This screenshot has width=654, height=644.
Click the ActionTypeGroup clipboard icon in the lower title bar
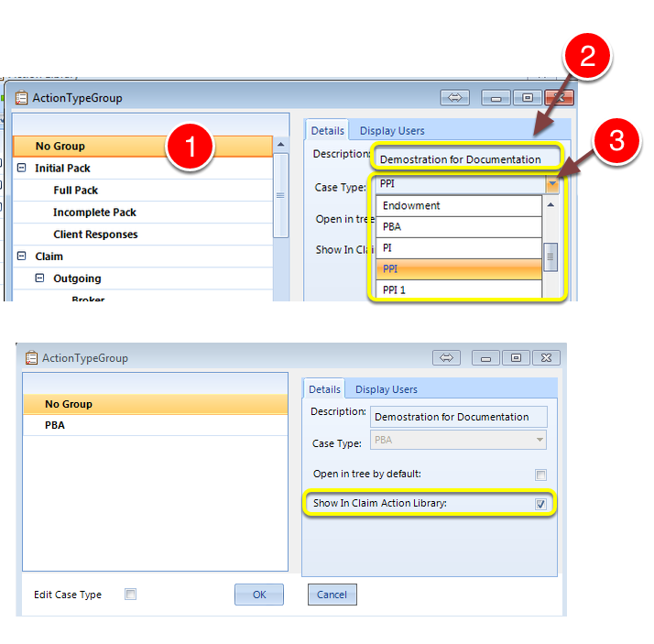coord(31,358)
